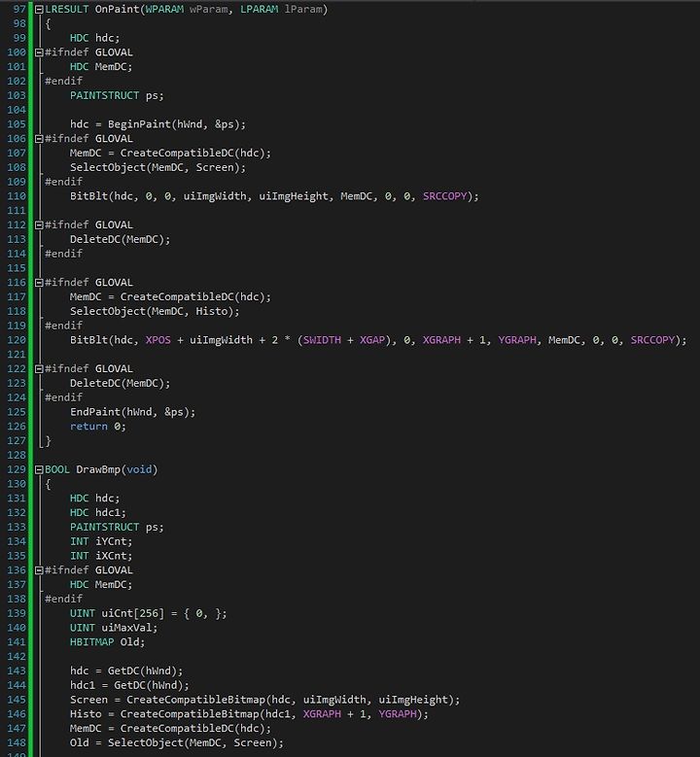700x757 pixels.
Task: Click the XGRAPH macro on line 146
Action: pos(322,714)
